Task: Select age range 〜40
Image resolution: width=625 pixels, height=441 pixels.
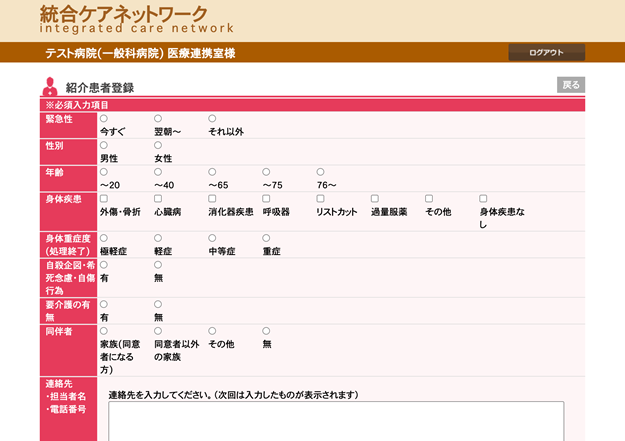Action: (x=158, y=172)
